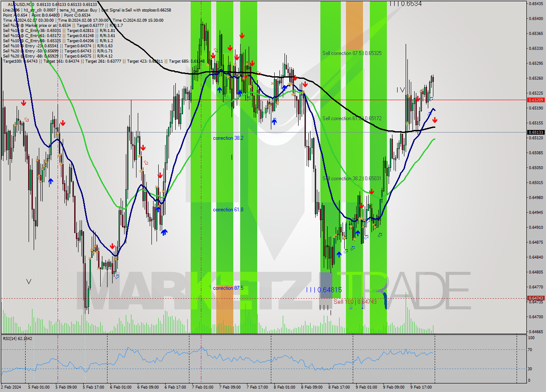546x392 pixels.
Task: Click the 'I I I 0.6534' label at top
Action: click(405, 4)
